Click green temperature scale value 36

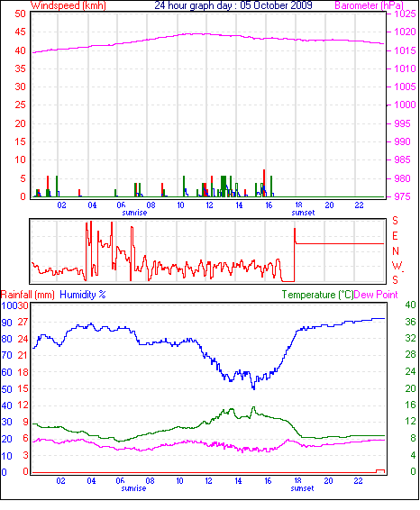(x=411, y=322)
